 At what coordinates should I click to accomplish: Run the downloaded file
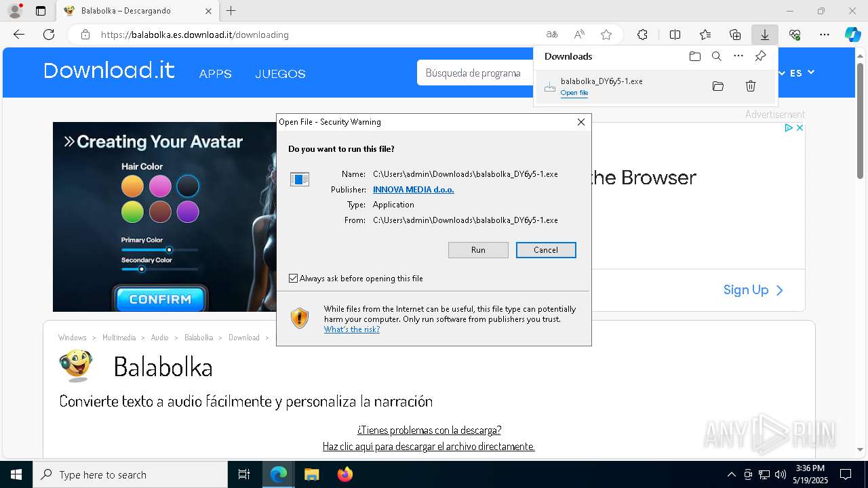478,250
